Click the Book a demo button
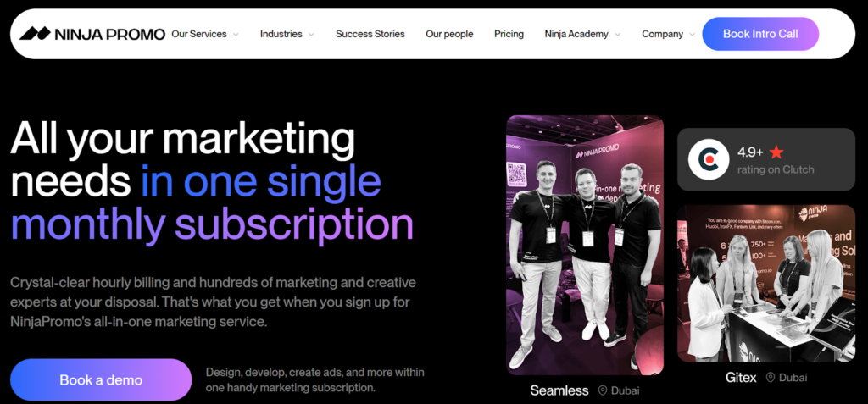868x404 pixels. pyautogui.click(x=101, y=380)
